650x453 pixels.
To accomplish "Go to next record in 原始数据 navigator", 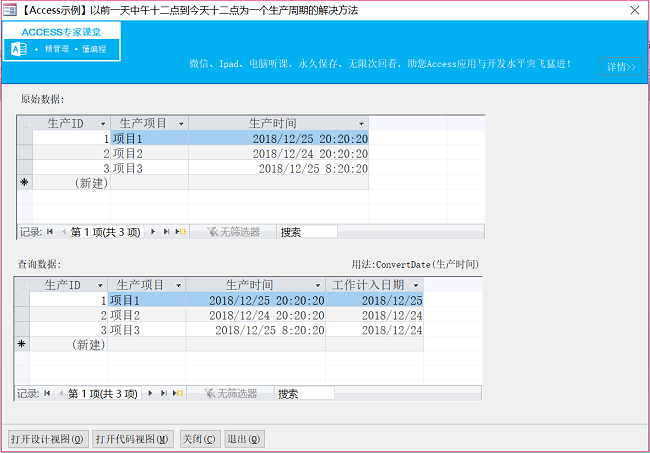I will coord(153,232).
